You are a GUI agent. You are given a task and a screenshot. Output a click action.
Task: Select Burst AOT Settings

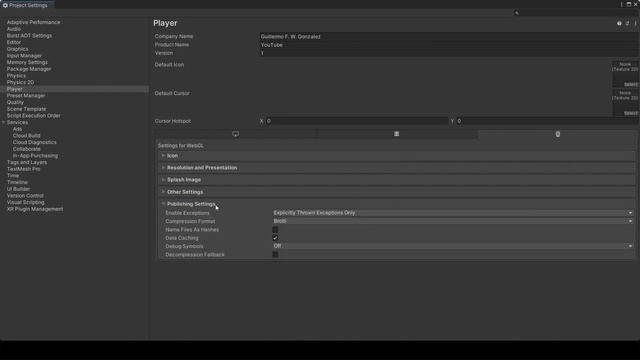point(29,36)
